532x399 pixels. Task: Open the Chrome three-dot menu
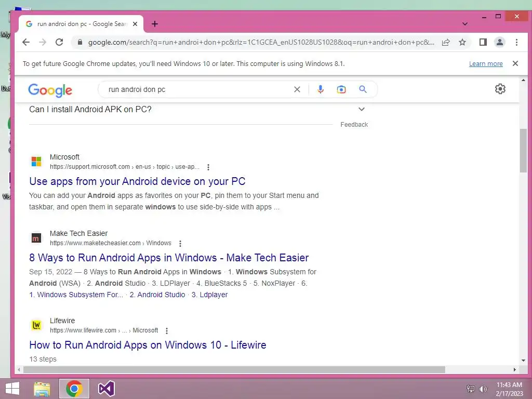(x=516, y=42)
